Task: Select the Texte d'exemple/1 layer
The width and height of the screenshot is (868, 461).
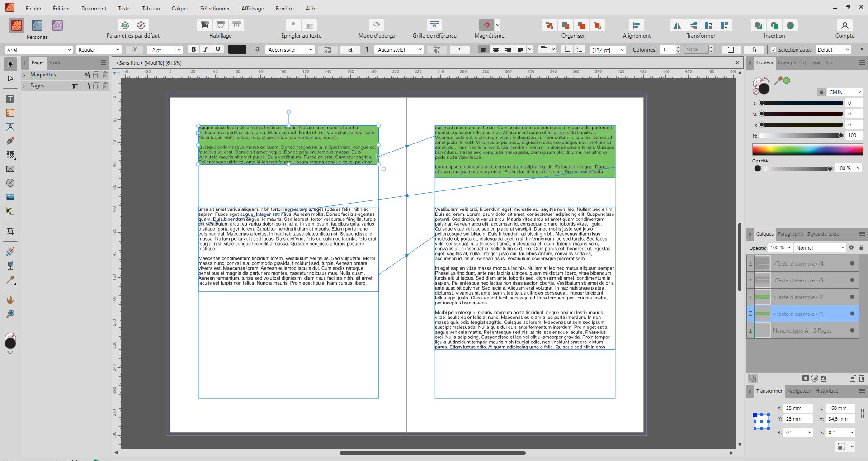Action: (x=802, y=314)
